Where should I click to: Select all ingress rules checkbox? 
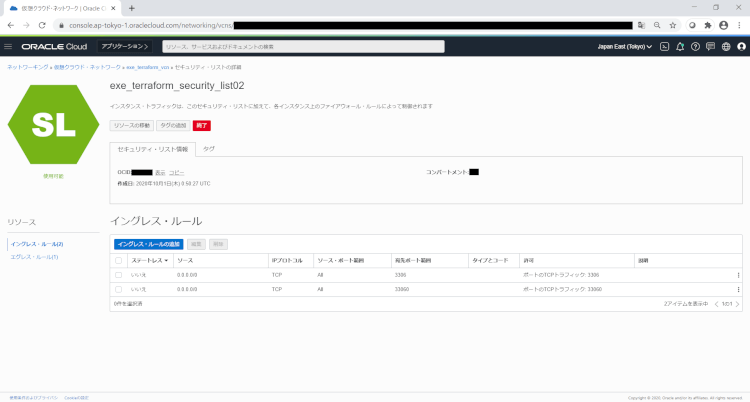[119, 261]
